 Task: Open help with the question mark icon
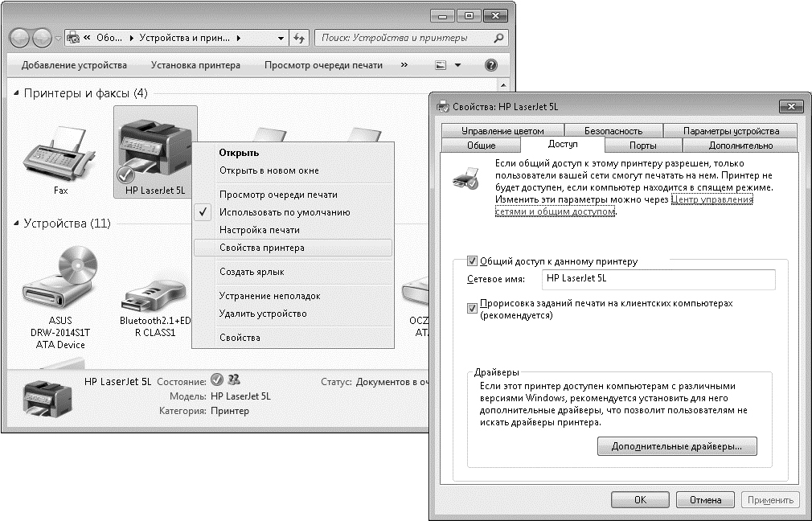(490, 65)
